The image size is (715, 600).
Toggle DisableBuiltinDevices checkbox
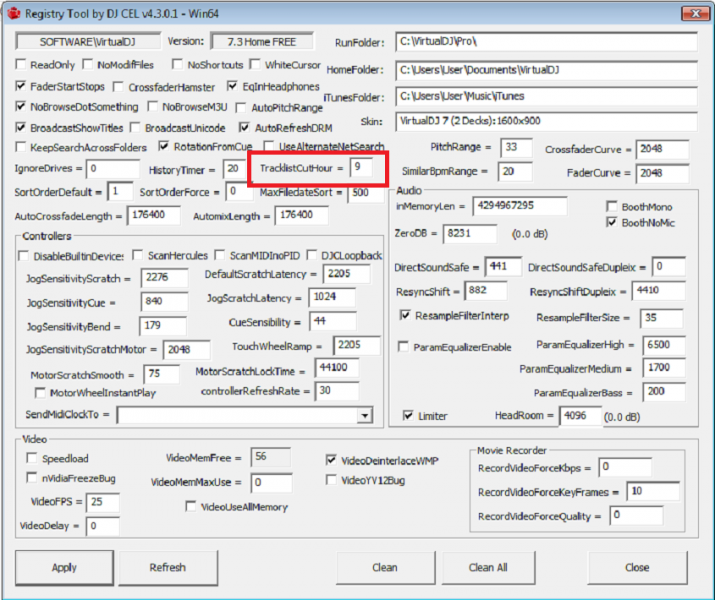[x=24, y=256]
